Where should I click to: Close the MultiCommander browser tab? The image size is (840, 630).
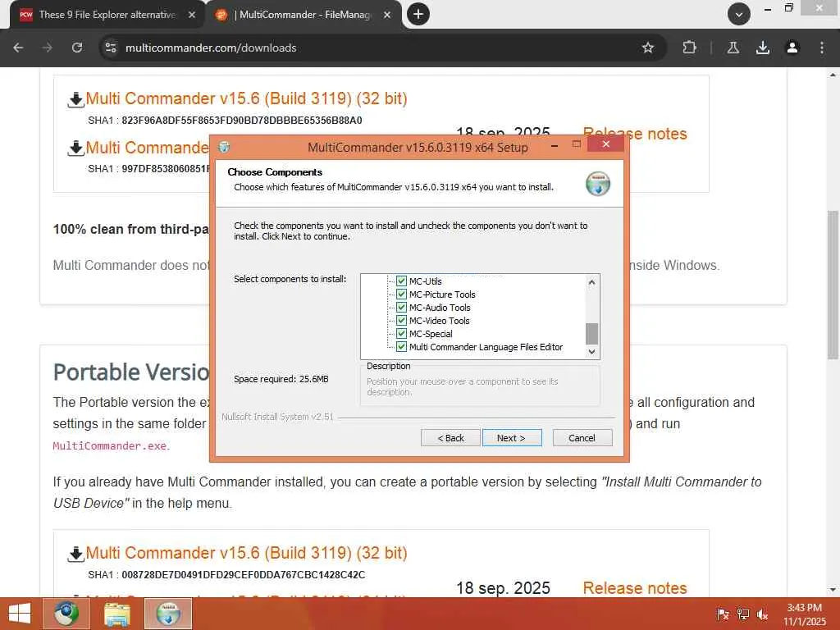pos(387,15)
